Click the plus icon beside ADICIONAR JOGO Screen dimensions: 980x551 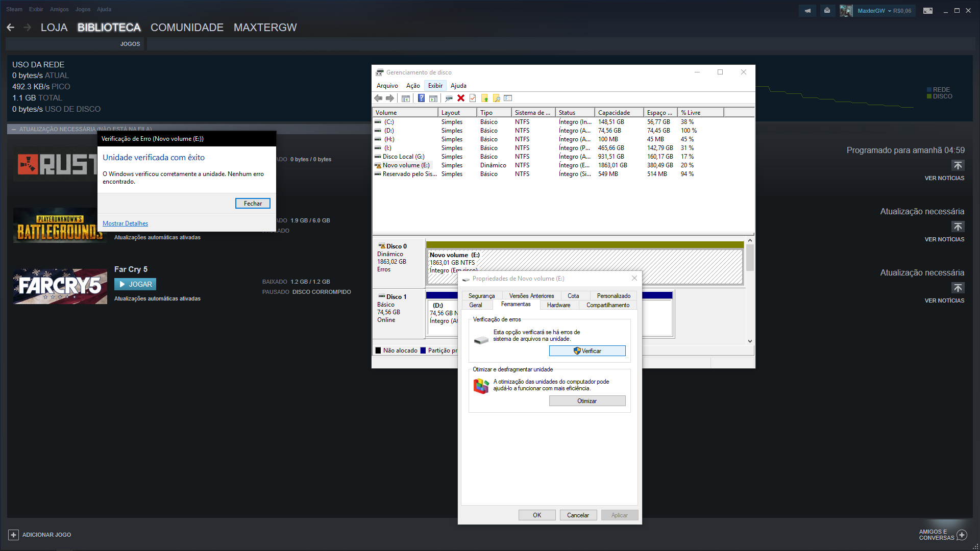tap(14, 535)
